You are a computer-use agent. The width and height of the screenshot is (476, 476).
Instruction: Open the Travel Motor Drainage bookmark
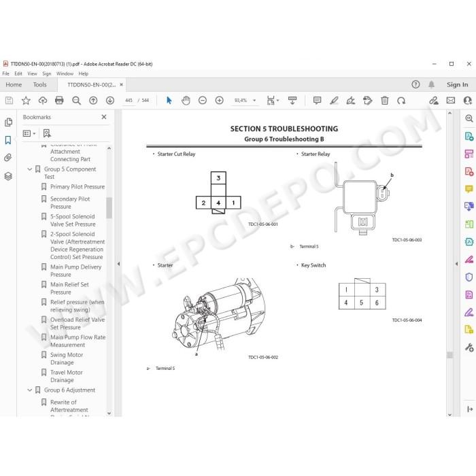click(x=67, y=376)
